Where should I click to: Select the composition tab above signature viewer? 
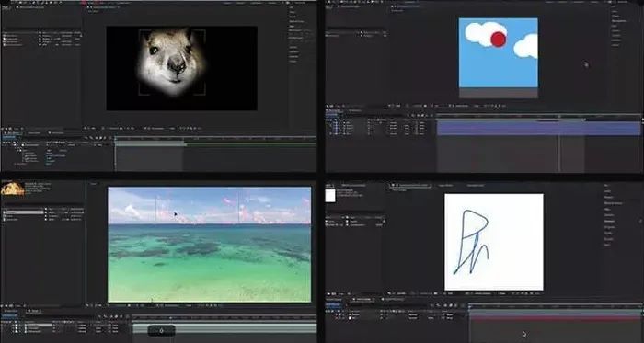411,186
